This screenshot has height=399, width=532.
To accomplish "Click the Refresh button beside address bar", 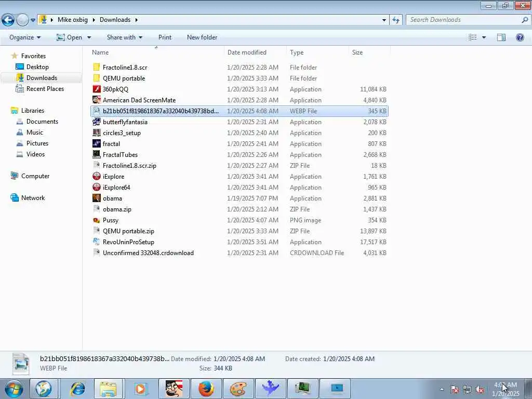I will pos(396,20).
